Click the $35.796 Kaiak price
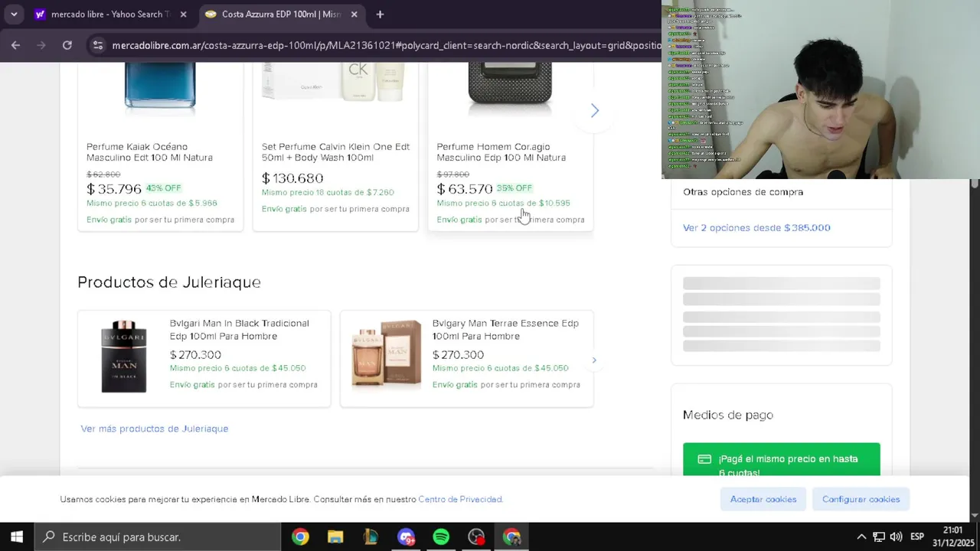The height and width of the screenshot is (551, 980). pyautogui.click(x=114, y=189)
